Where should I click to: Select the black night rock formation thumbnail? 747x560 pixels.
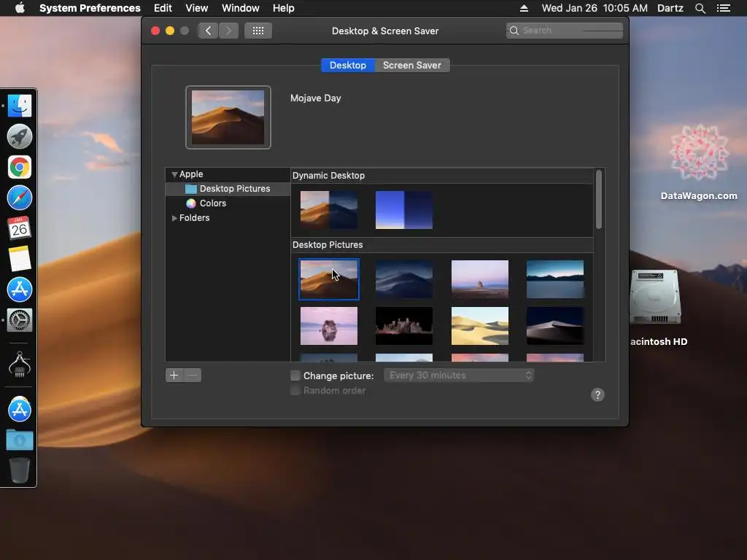coord(404,326)
